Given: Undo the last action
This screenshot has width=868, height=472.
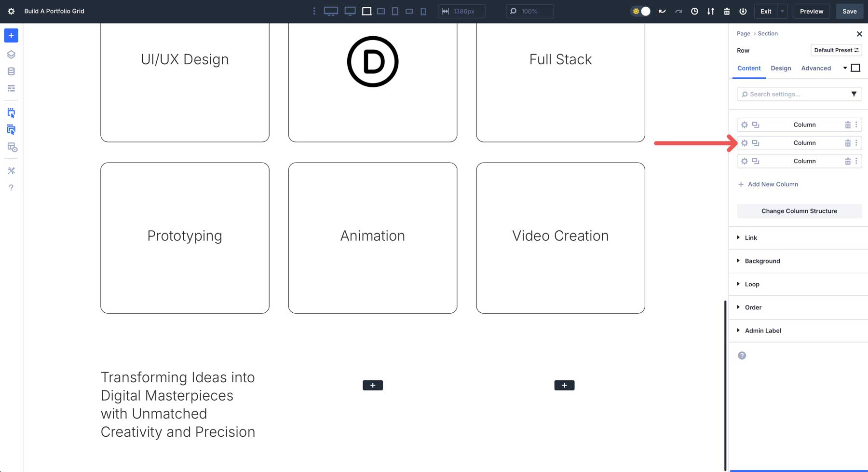Looking at the screenshot, I should pyautogui.click(x=662, y=11).
